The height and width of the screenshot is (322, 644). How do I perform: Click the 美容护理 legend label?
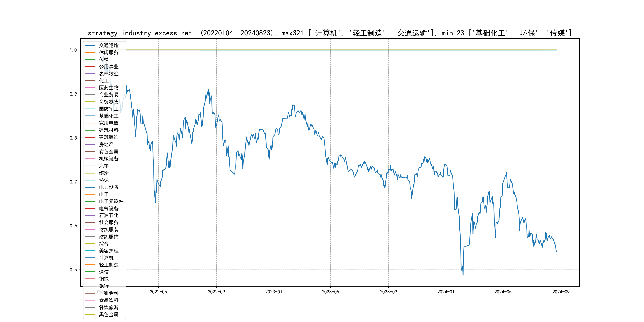tap(109, 251)
